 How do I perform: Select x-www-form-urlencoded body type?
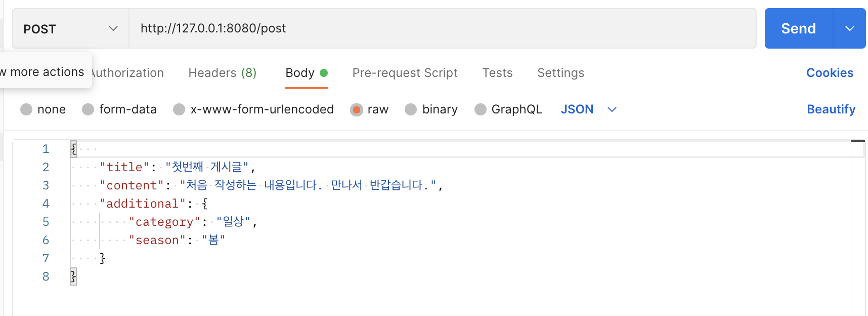pyautogui.click(x=179, y=109)
